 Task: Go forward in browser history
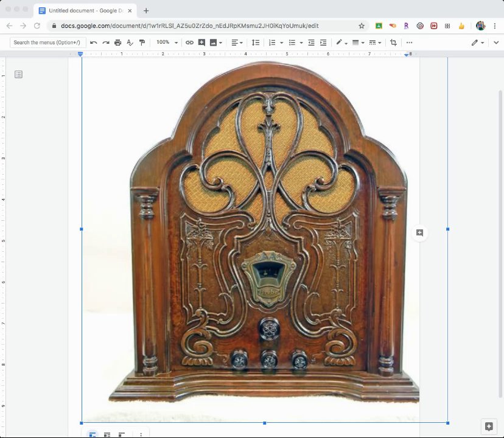tap(23, 26)
